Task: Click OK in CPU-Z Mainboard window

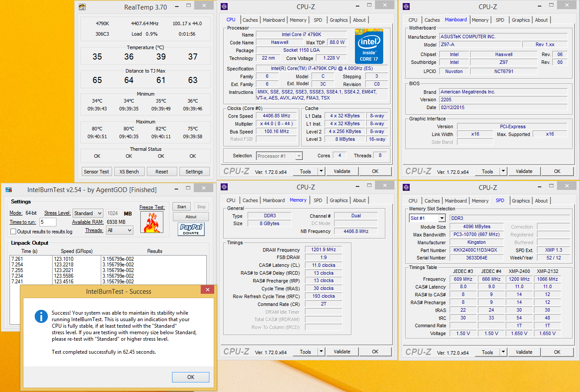Action: 557,171
